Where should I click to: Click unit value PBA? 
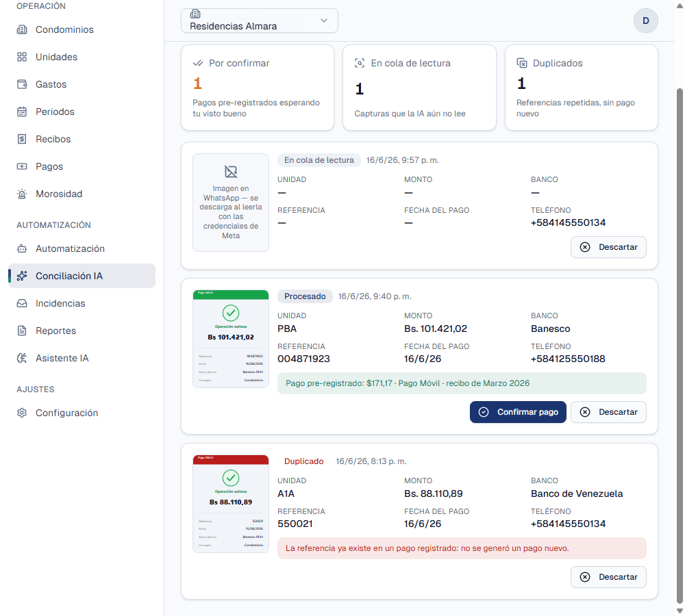click(x=287, y=329)
